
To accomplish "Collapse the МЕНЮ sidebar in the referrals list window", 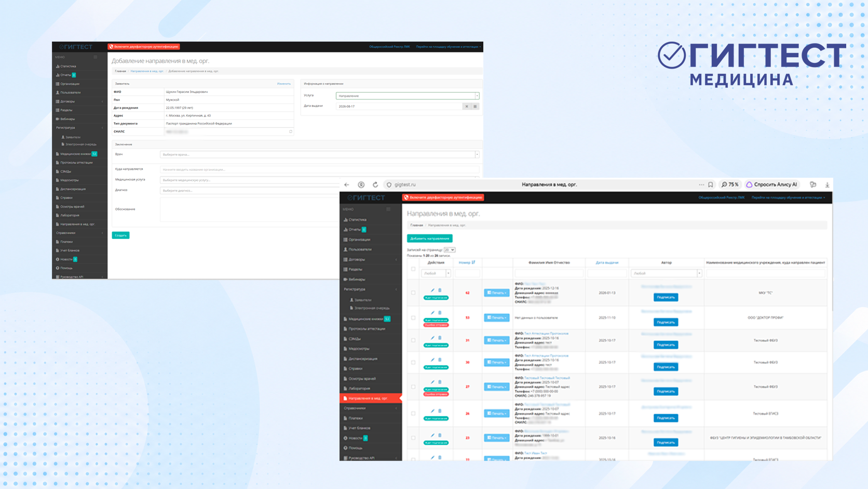I will 388,209.
